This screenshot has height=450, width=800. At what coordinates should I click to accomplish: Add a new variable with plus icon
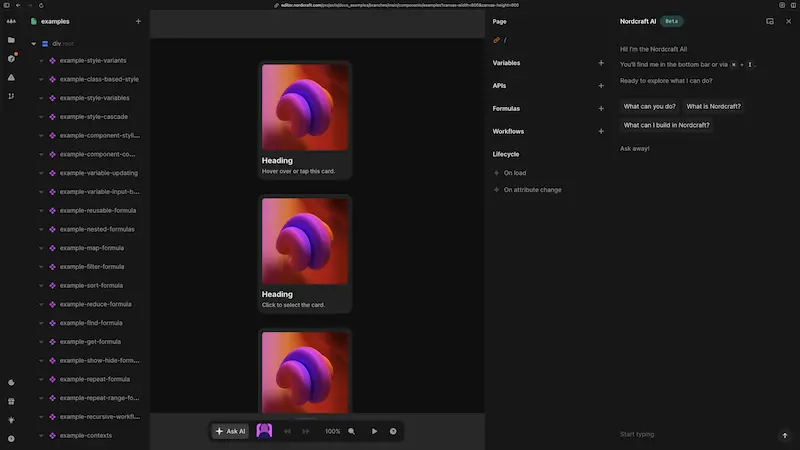tap(601, 63)
